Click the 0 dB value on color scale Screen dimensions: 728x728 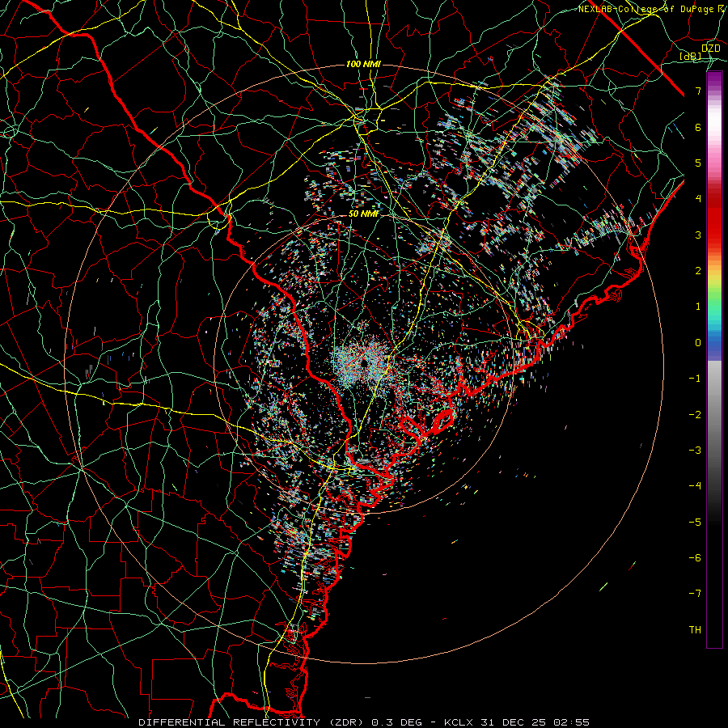click(698, 343)
